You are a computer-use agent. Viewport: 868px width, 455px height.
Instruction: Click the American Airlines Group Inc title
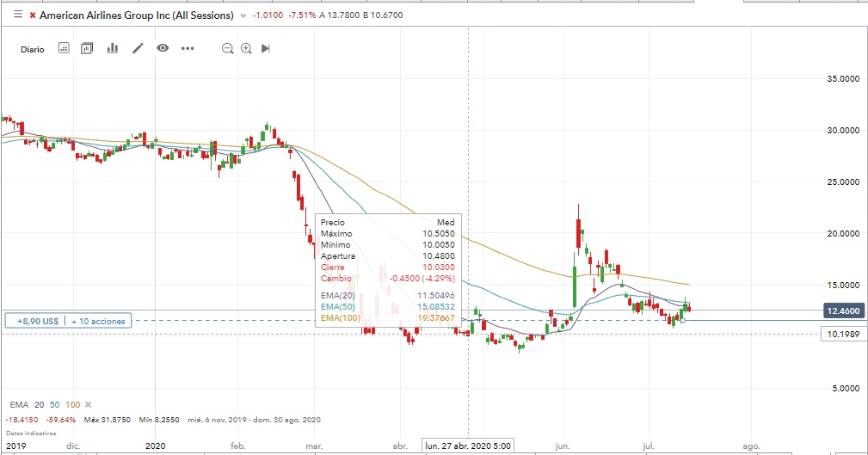point(137,15)
